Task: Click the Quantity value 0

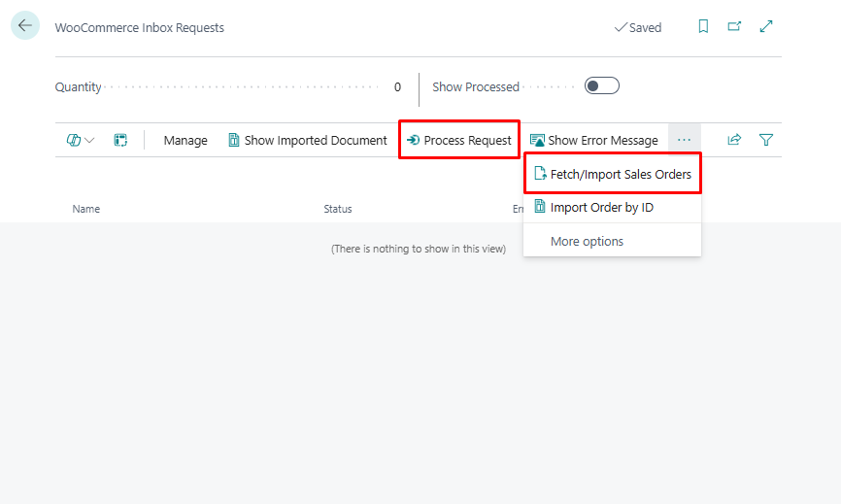Action: (x=397, y=87)
